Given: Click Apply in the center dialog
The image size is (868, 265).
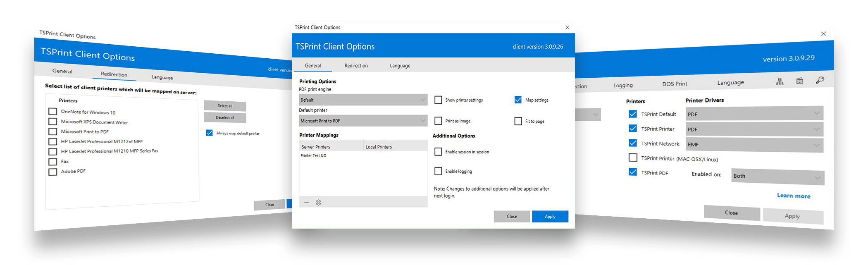Looking at the screenshot, I should (x=550, y=217).
